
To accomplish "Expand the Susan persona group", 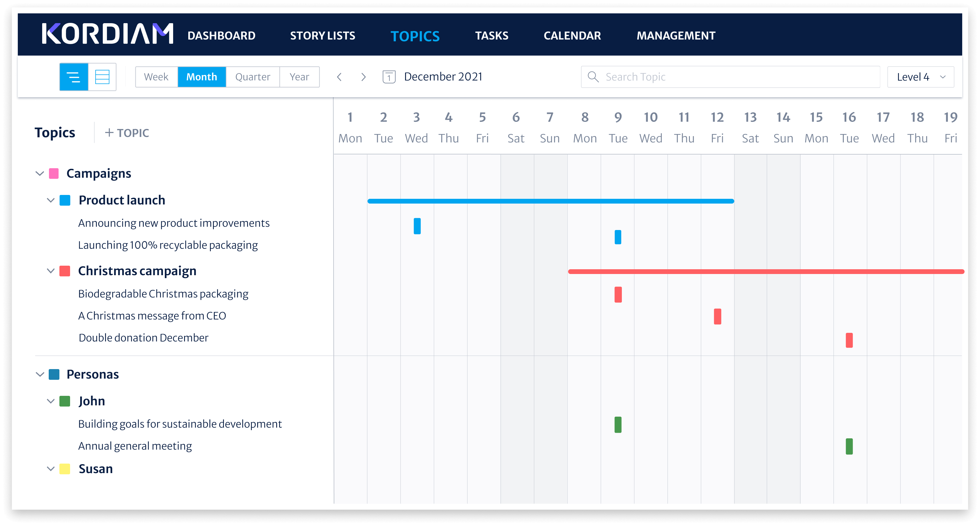I will click(51, 468).
